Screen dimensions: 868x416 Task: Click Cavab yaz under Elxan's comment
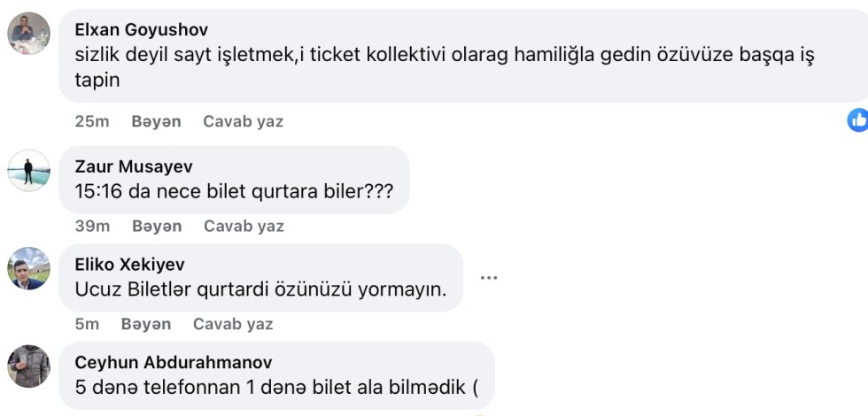[x=243, y=121]
